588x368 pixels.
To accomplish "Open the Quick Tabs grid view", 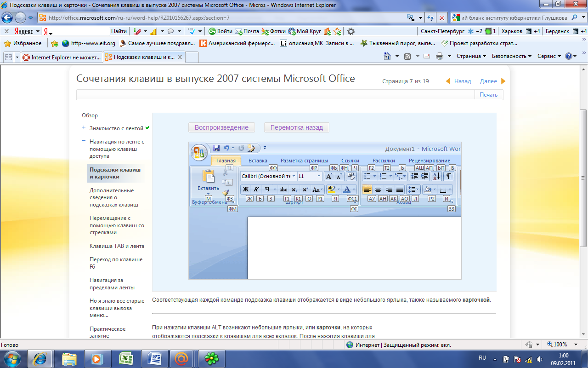I will pos(8,57).
